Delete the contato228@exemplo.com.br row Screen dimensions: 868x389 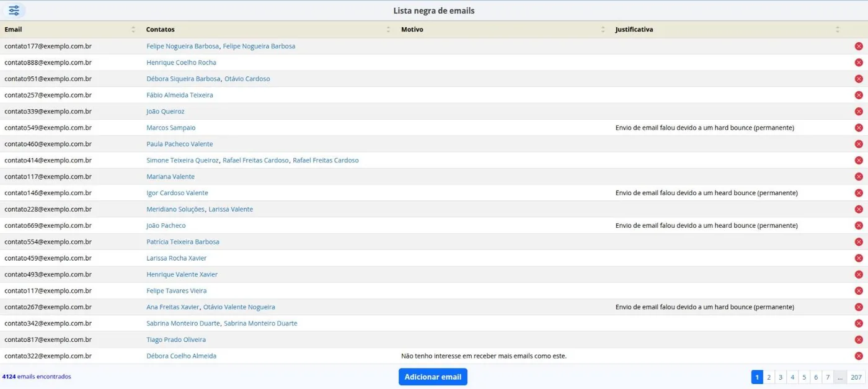coord(859,210)
